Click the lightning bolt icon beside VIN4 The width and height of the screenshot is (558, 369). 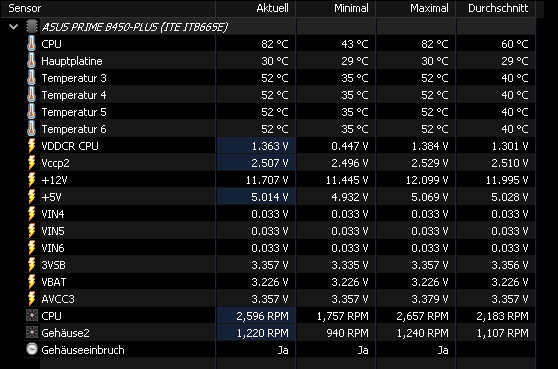(x=32, y=214)
